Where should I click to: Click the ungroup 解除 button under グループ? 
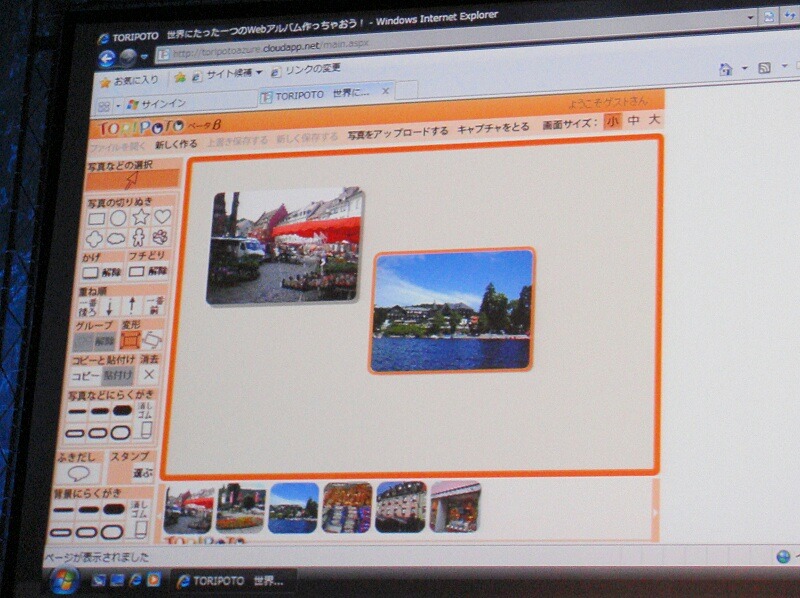[106, 341]
